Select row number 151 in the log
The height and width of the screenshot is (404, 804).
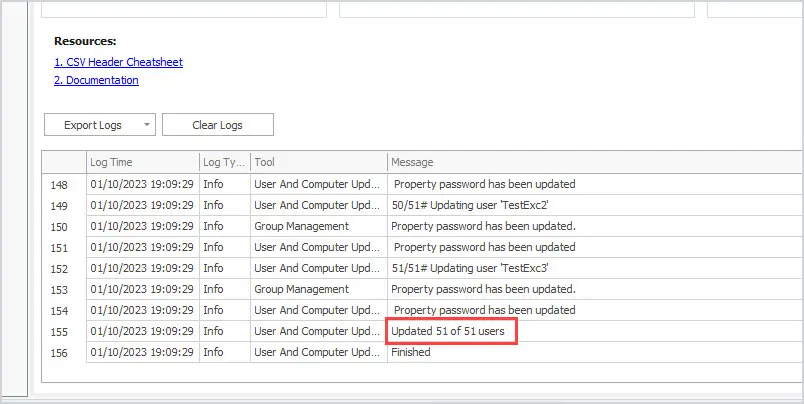[x=423, y=247]
